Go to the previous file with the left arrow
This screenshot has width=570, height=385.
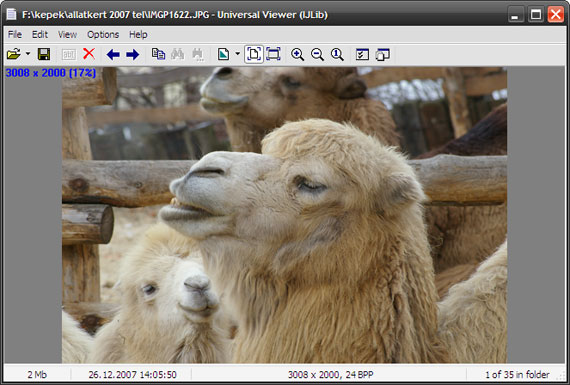tap(113, 55)
